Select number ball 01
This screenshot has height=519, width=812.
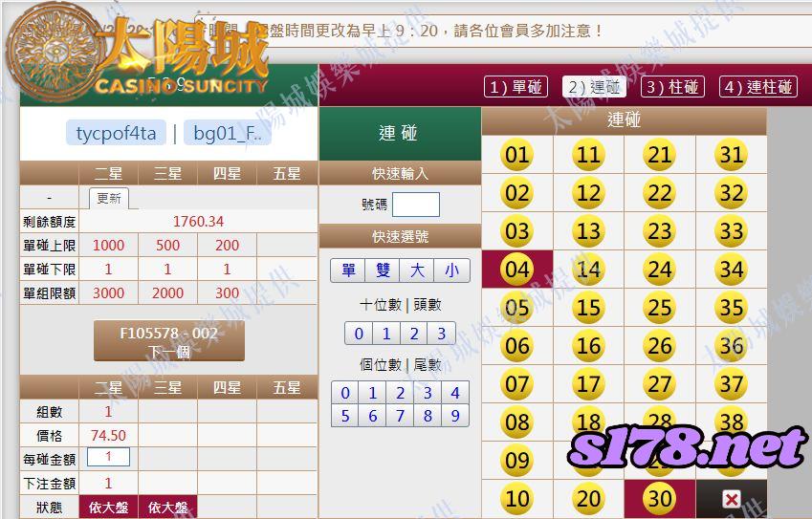[516, 155]
